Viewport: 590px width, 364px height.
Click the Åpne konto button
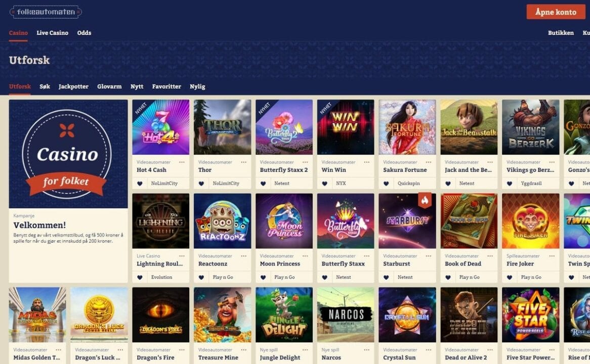pos(556,12)
